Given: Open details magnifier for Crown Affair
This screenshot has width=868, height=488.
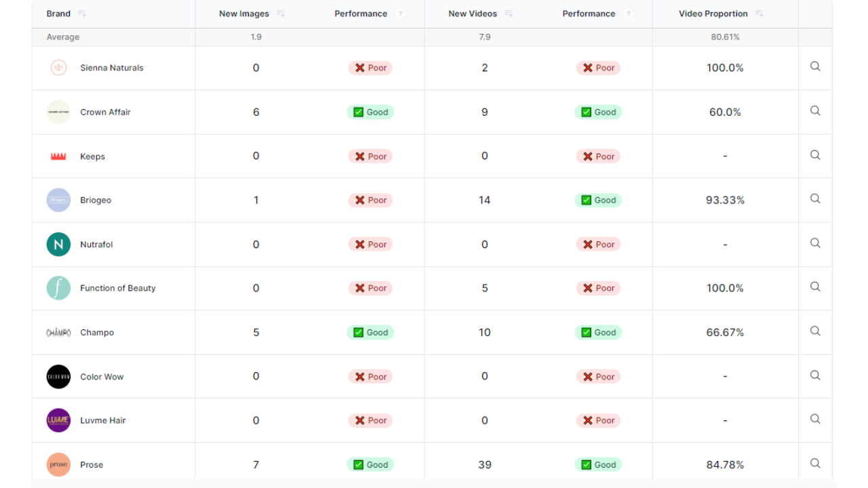Looking at the screenshot, I should [x=815, y=110].
